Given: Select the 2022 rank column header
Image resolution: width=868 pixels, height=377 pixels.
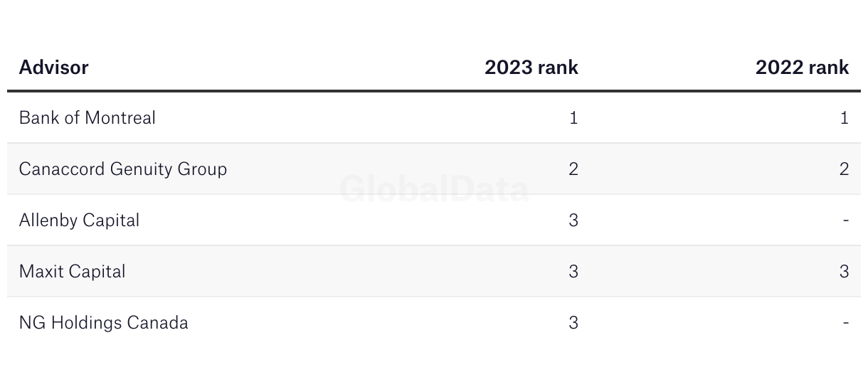Looking at the screenshot, I should (x=802, y=68).
